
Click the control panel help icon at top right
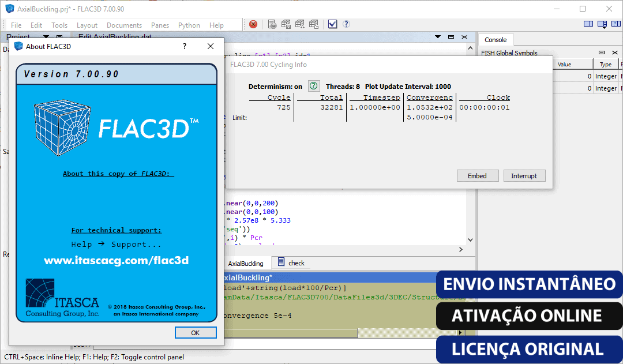tap(616, 24)
